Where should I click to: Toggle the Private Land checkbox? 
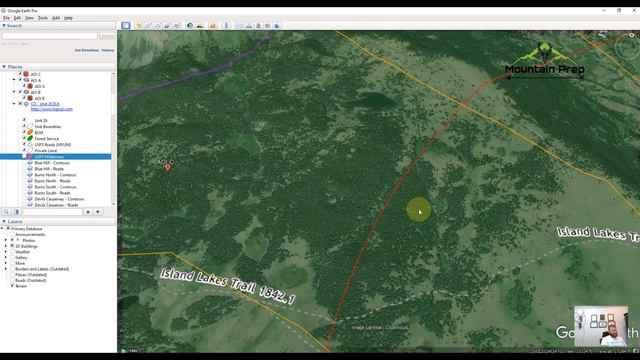(24, 151)
